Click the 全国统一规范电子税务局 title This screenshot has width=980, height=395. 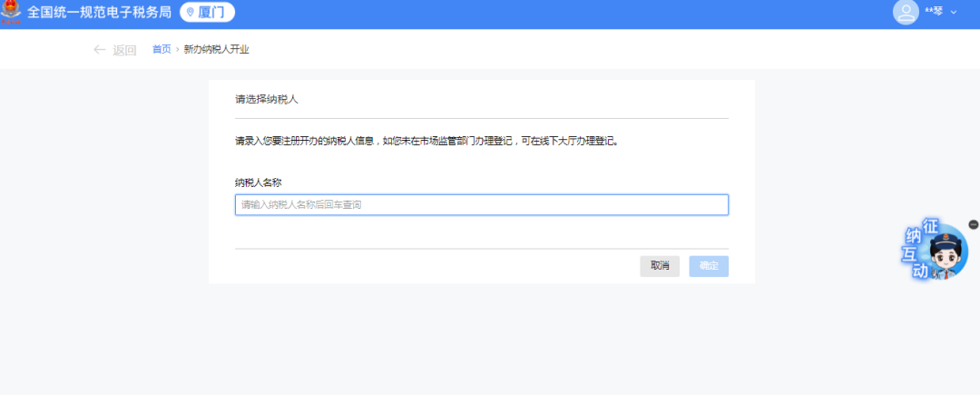99,12
